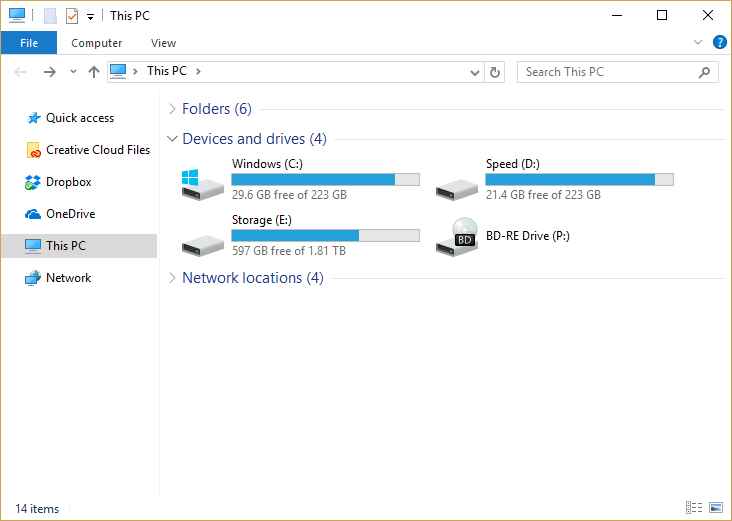Click the Creative Cloud Files folder icon
Screen dimensions: 732x521
tap(33, 150)
